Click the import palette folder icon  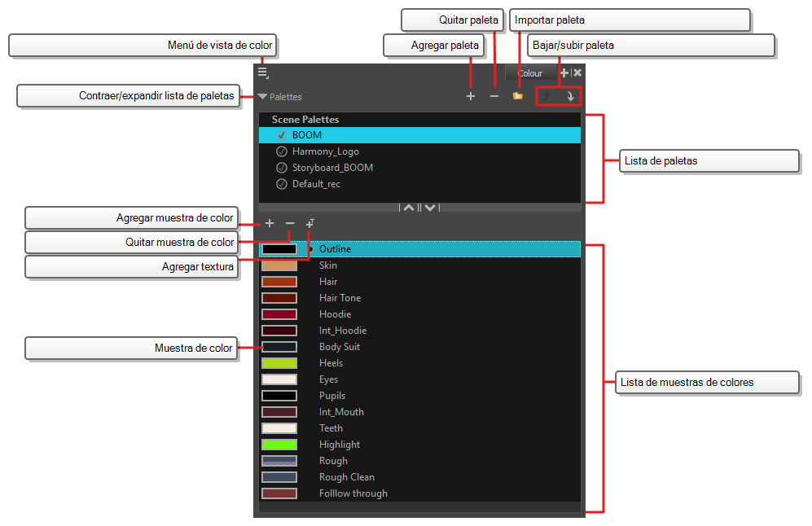[517, 96]
